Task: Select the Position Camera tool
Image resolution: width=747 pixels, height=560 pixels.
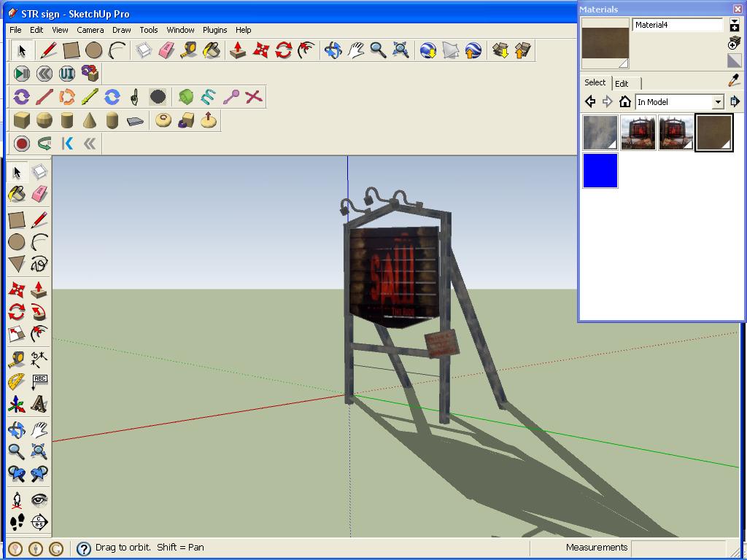Action: [x=17, y=500]
